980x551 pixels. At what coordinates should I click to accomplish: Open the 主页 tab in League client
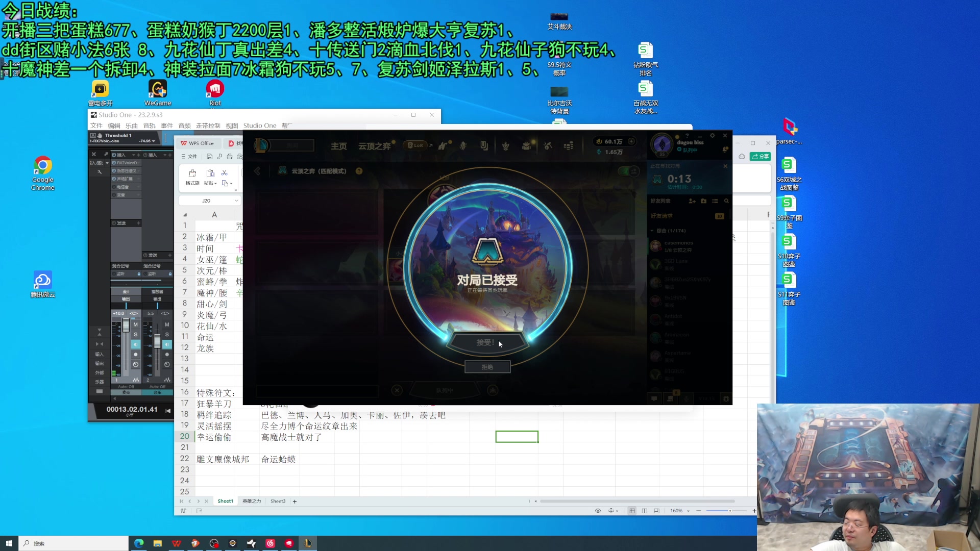(338, 146)
